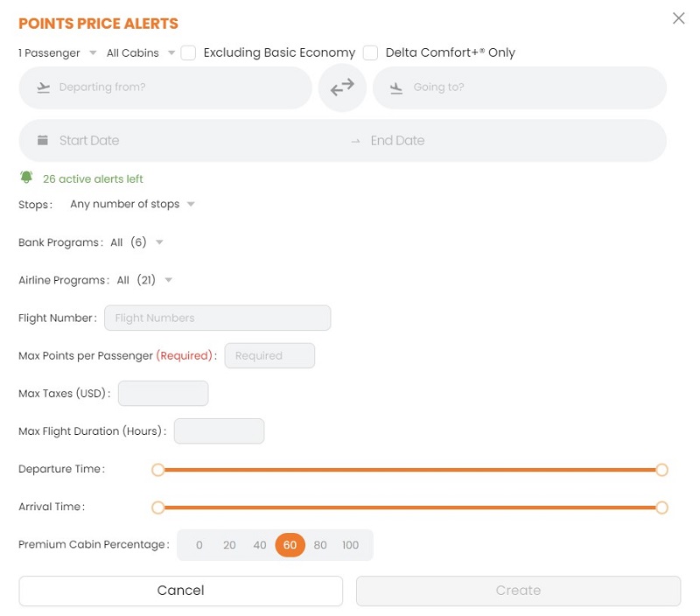Click the Max Points per Passenger field
Screen dimensions: 700x616
(x=269, y=356)
